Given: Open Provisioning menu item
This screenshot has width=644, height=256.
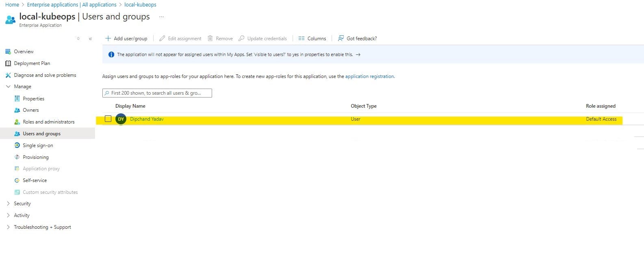Looking at the screenshot, I should tap(36, 157).
